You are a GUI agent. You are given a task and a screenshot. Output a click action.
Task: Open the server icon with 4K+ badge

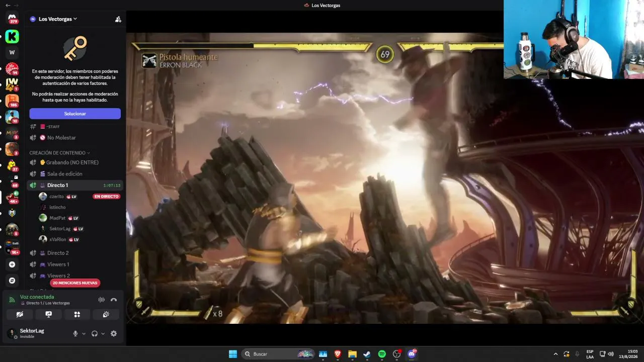(x=12, y=197)
